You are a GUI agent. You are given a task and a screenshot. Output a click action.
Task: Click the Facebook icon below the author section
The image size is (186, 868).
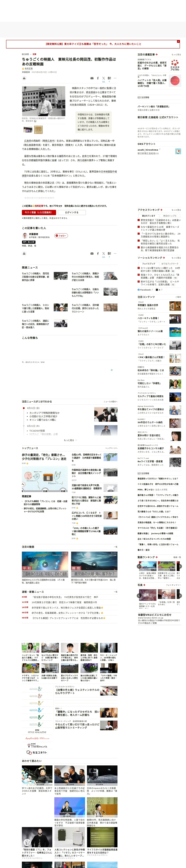(x=98, y=253)
